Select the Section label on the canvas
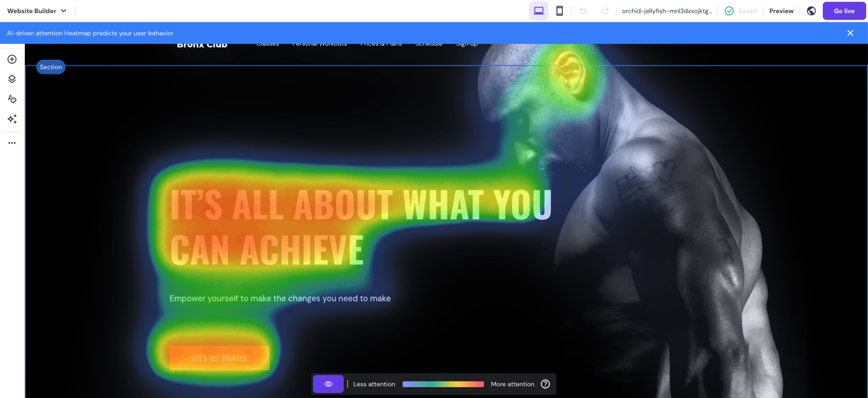The width and height of the screenshot is (868, 398). tap(50, 66)
